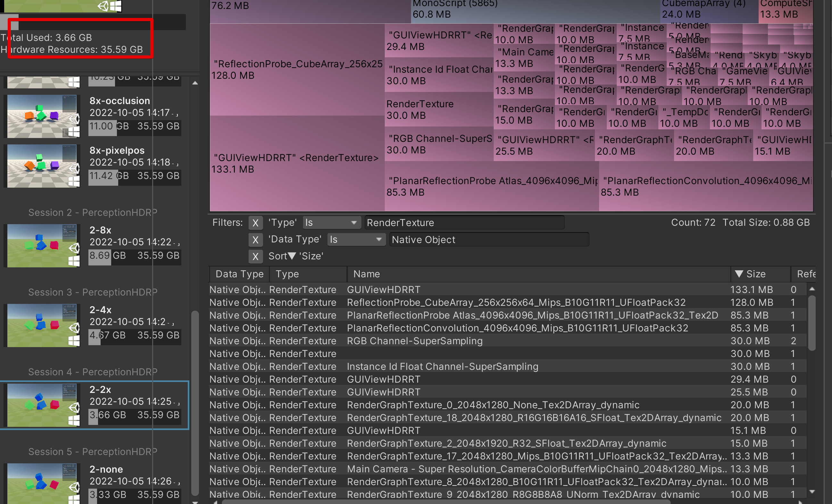Viewport: 832px width, 504px height.
Task: Click Unity icon on the 2-8x snapshot
Action: point(74,248)
